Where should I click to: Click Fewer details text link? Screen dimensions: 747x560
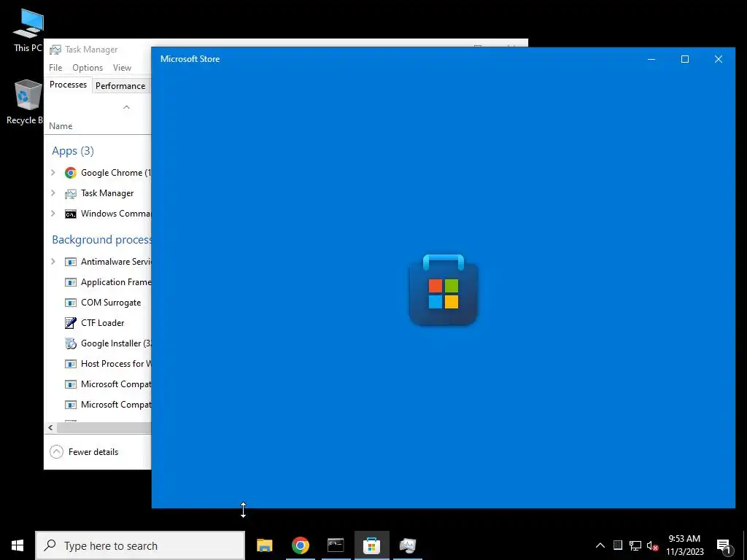(x=93, y=452)
